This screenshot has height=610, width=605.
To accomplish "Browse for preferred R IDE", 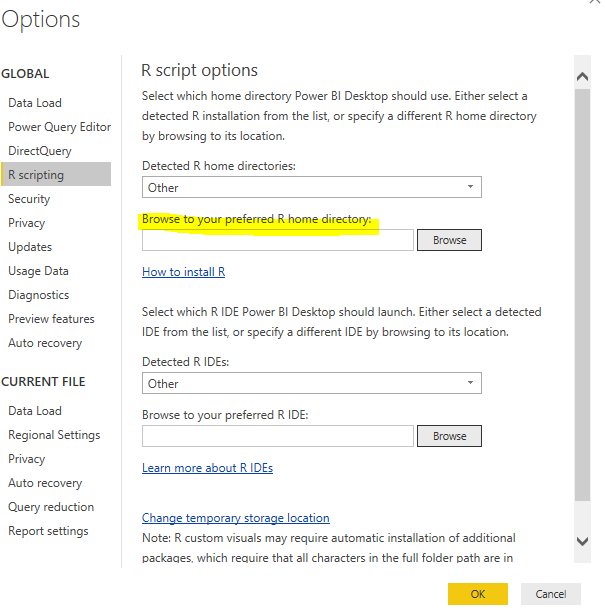I will point(449,436).
